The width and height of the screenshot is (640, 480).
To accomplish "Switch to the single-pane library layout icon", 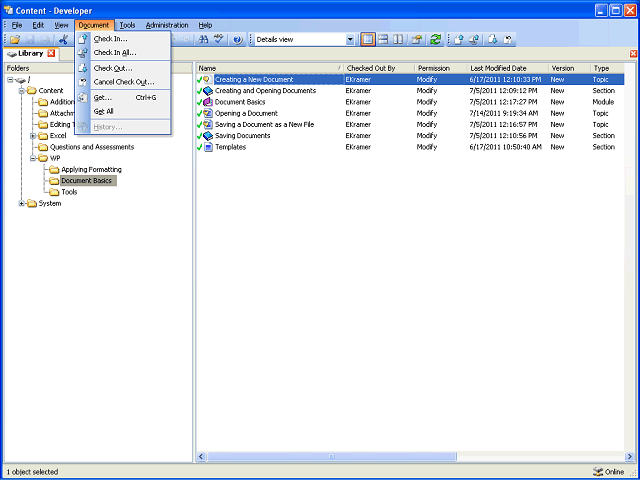I will coord(368,40).
